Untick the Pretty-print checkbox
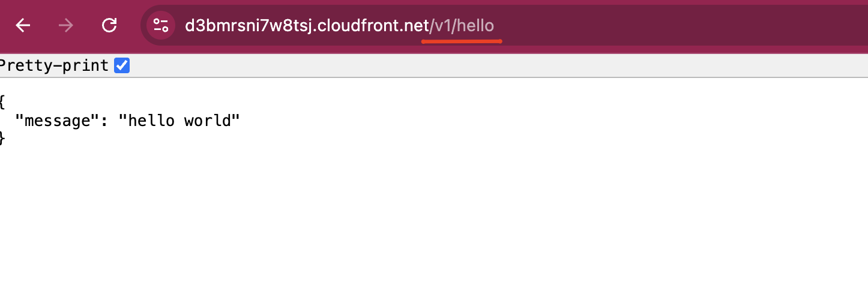The image size is (868, 282). (122, 65)
